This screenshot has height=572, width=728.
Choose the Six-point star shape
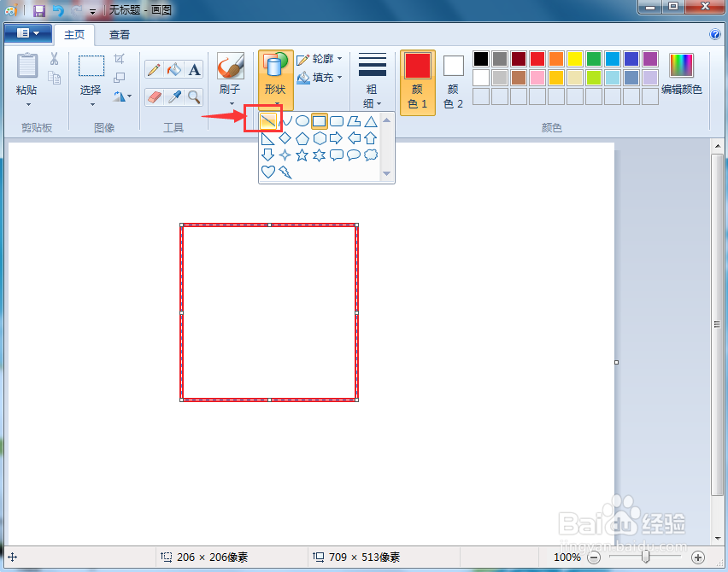click(320, 155)
